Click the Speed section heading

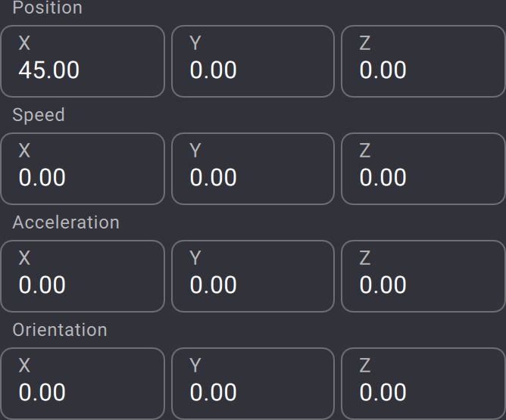tap(39, 115)
